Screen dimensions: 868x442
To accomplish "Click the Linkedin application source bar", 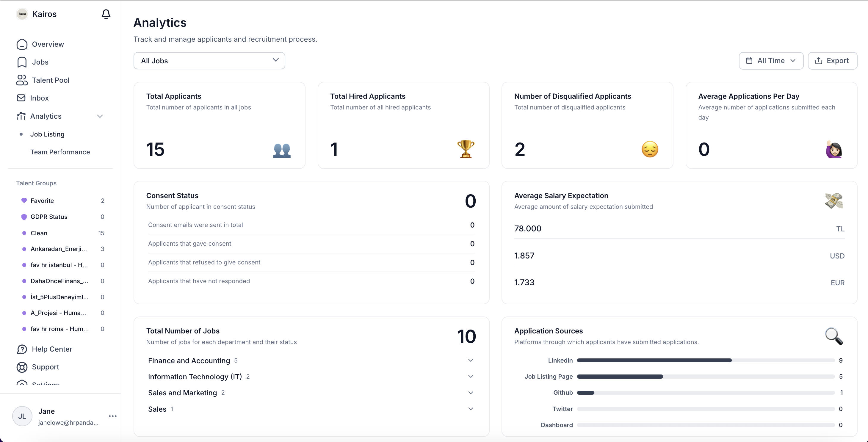I will 654,361.
